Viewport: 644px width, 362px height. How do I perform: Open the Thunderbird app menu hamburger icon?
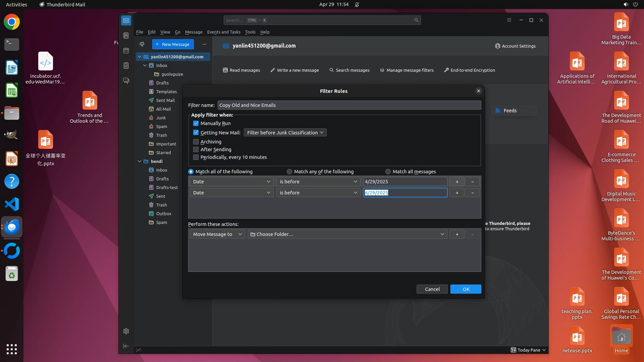click(509, 20)
